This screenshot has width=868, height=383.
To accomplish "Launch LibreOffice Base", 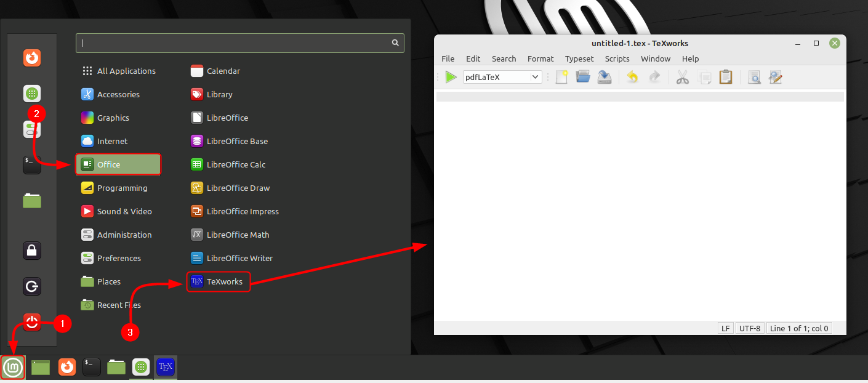I will pyautogui.click(x=230, y=141).
